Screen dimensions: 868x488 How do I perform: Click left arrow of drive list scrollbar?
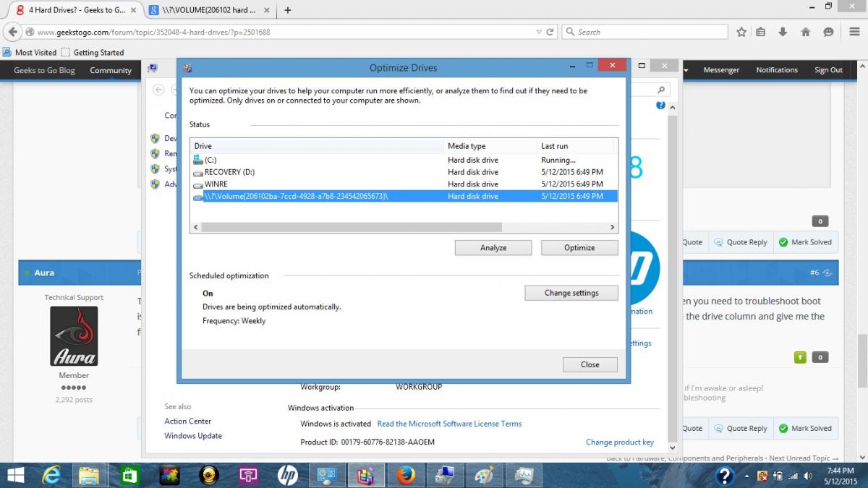click(195, 227)
